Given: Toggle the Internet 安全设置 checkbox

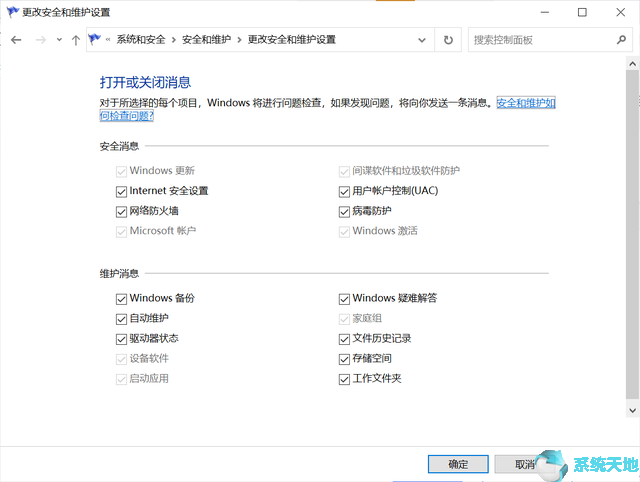Looking at the screenshot, I should tap(121, 191).
